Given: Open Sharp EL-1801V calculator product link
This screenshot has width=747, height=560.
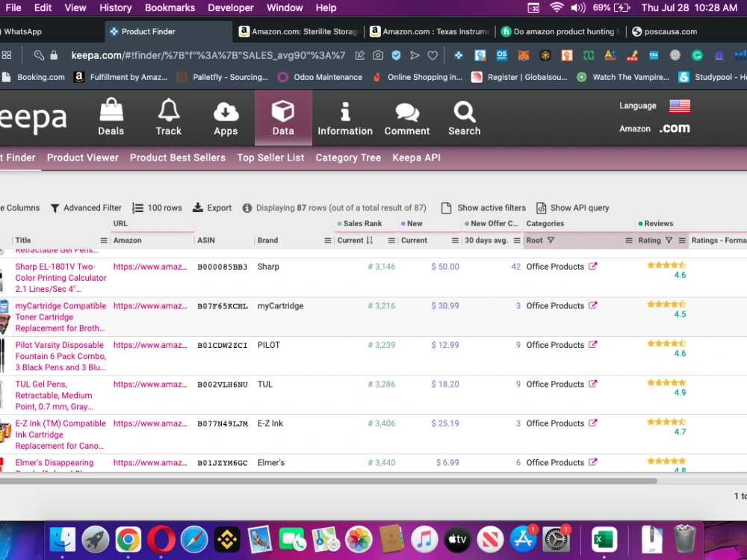Looking at the screenshot, I should [61, 278].
